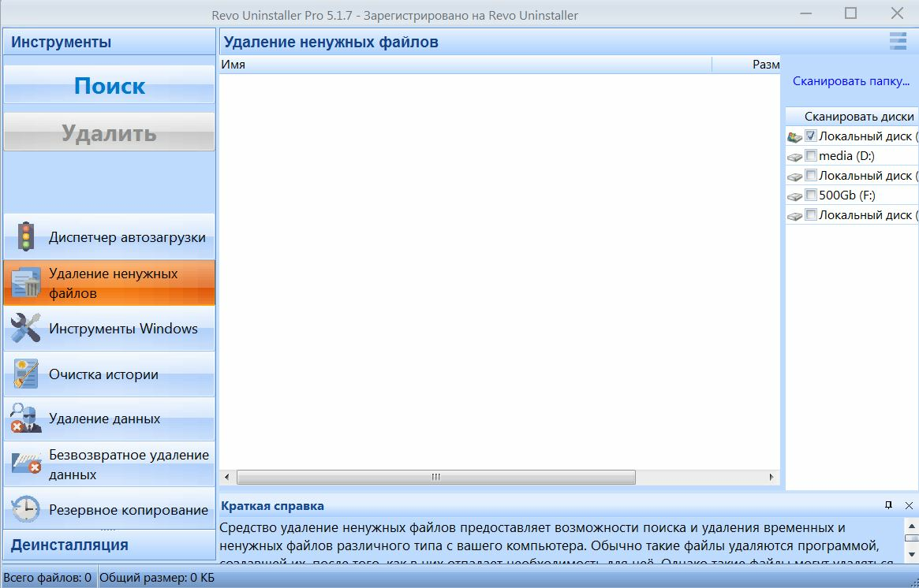Select the media (D:) drive label

[847, 156]
